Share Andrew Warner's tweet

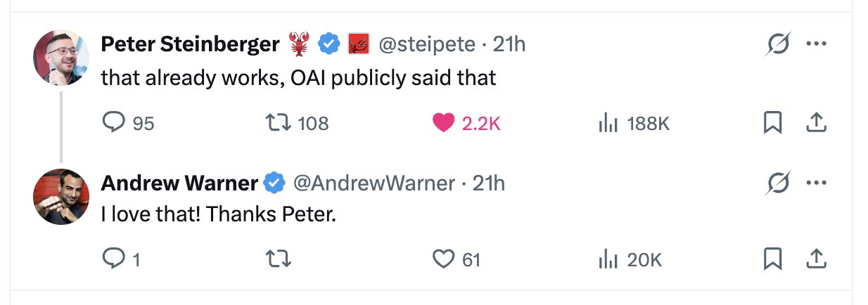click(815, 260)
